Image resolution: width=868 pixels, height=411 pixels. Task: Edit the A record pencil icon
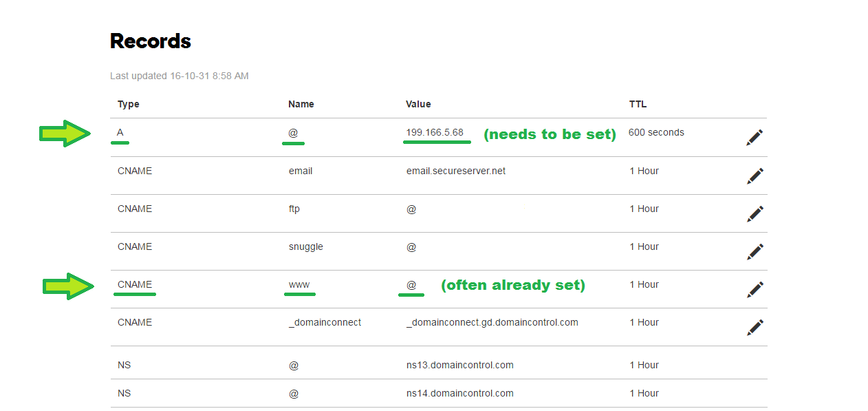pyautogui.click(x=755, y=138)
